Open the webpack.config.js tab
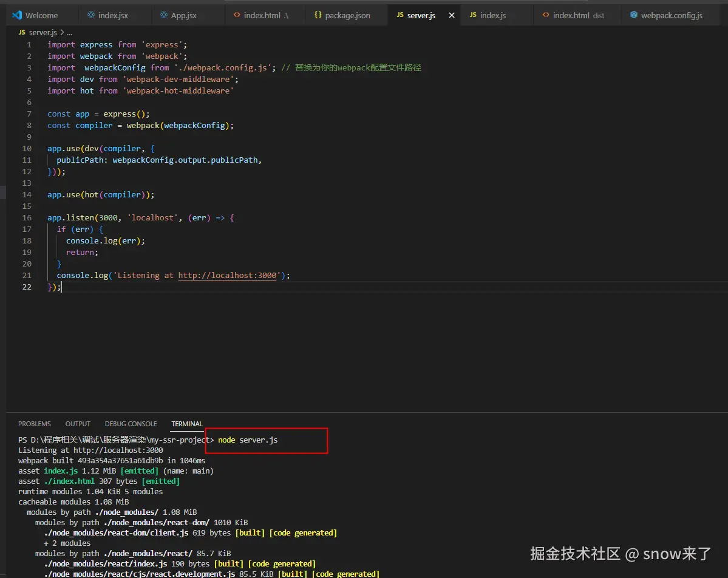 672,15
